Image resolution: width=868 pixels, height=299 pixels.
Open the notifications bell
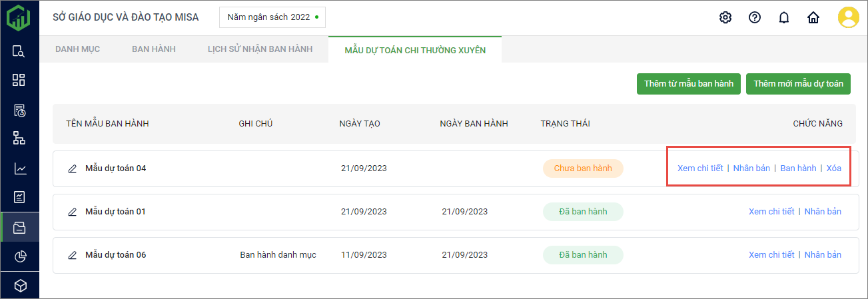click(x=784, y=17)
